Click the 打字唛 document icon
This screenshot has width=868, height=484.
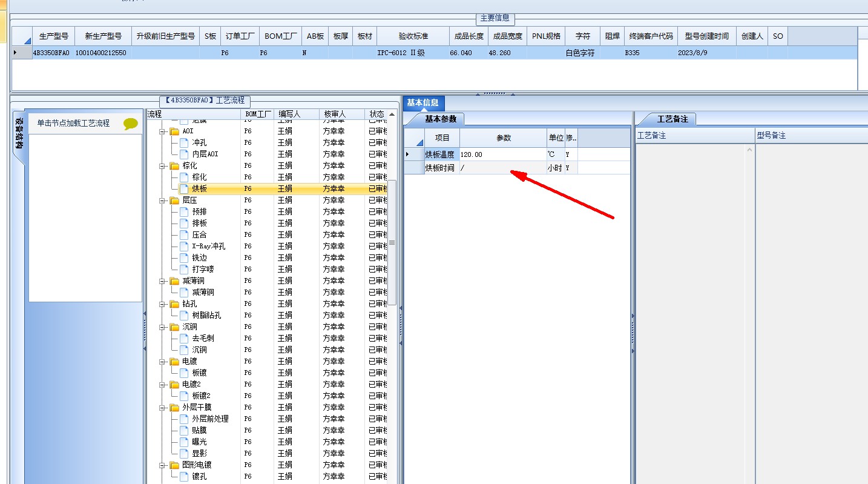(184, 269)
